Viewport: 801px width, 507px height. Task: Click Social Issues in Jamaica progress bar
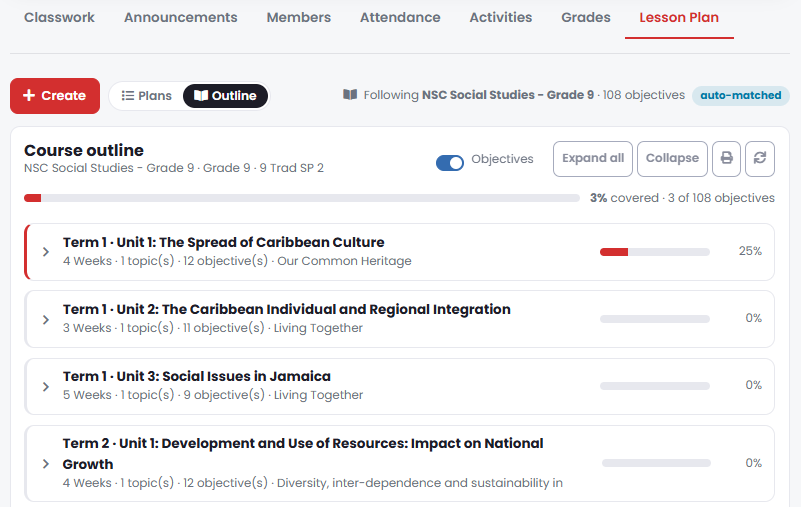(x=655, y=386)
